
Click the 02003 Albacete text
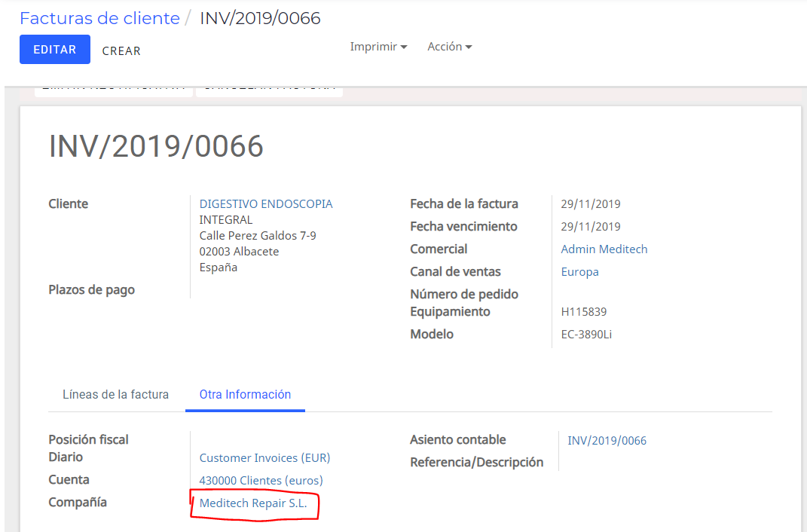coord(240,252)
